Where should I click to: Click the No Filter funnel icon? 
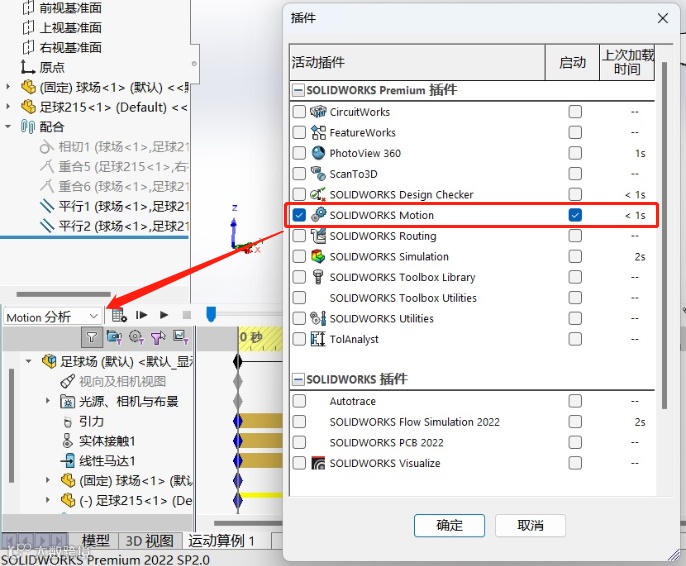pyautogui.click(x=92, y=337)
